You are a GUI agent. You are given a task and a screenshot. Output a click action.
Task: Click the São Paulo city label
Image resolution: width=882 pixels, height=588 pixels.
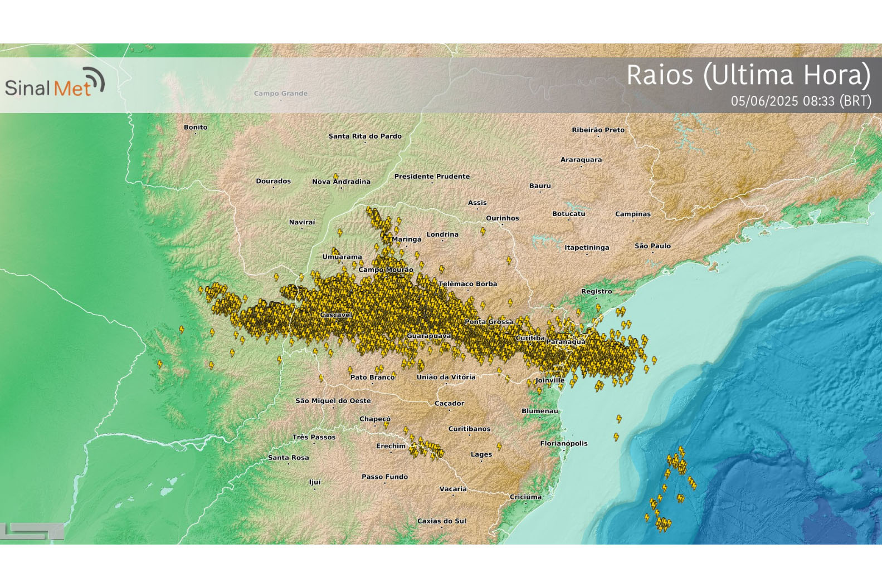click(652, 246)
